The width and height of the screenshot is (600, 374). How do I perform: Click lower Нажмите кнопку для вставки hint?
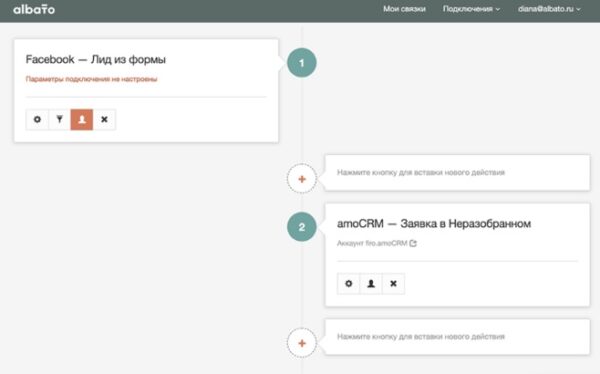point(421,337)
